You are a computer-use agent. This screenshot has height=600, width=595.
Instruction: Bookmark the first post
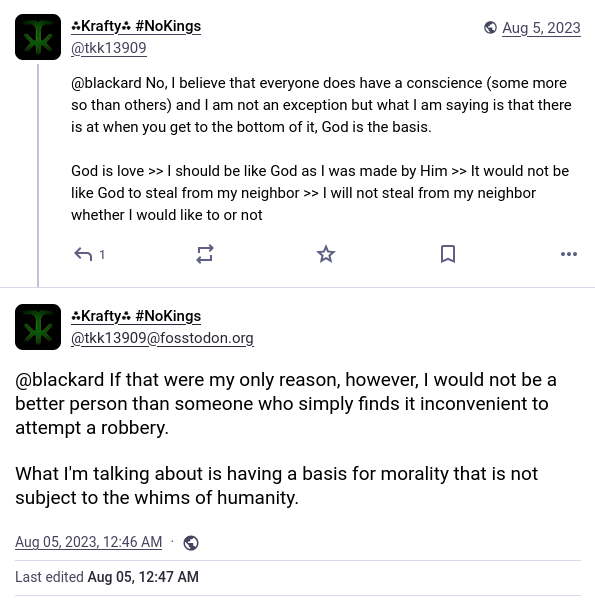click(448, 254)
